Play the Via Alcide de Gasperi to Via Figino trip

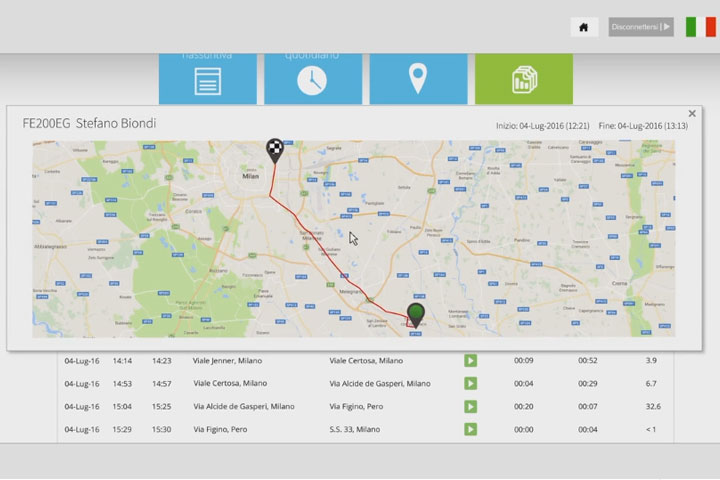[470, 406]
